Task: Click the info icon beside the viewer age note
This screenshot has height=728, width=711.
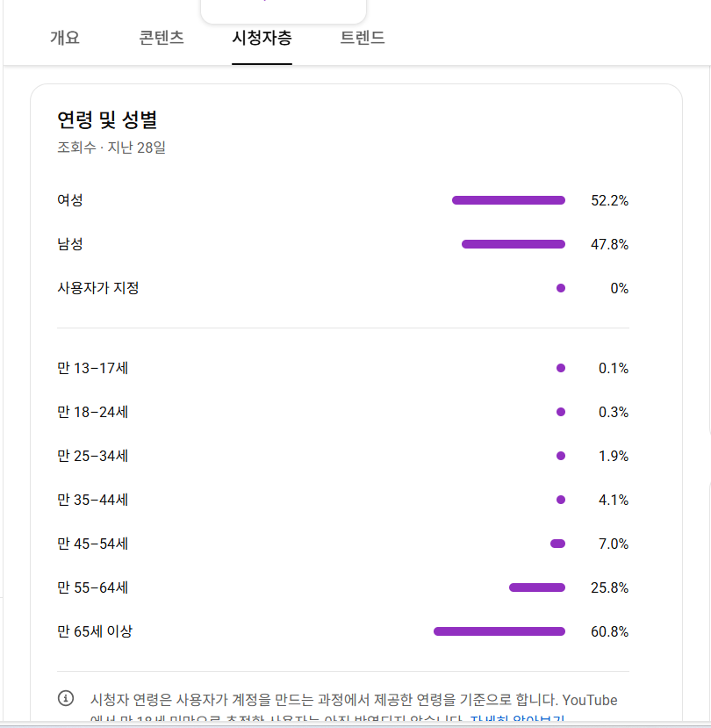Action: tap(66, 699)
